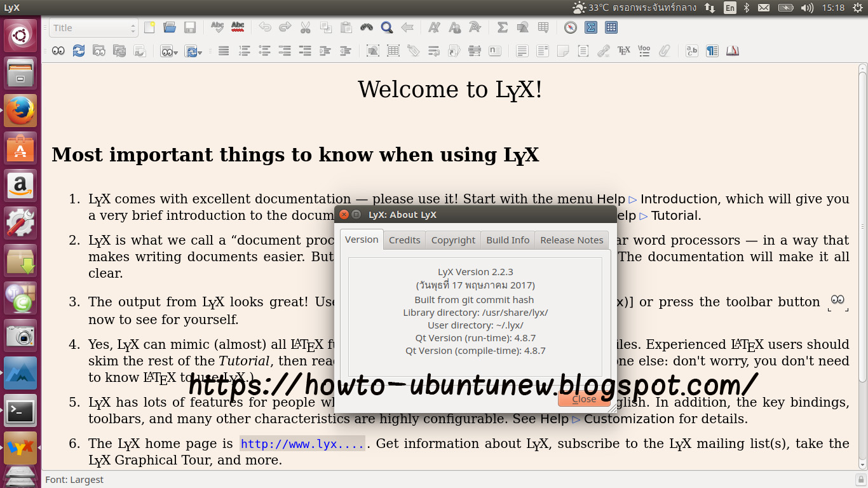Open the Ubuntu Software Center dock icon
Image resolution: width=868 pixels, height=488 pixels.
click(20, 148)
